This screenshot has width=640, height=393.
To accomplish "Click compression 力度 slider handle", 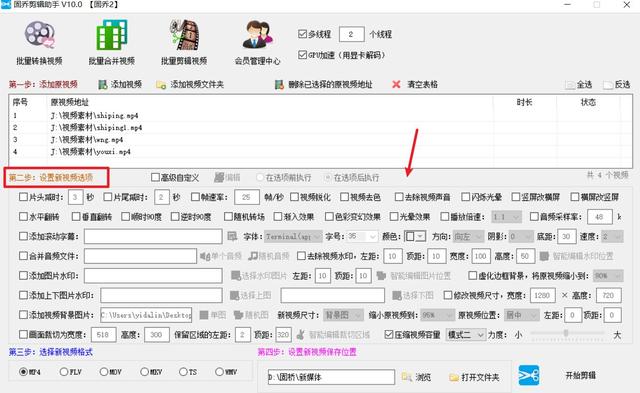I will (566, 333).
